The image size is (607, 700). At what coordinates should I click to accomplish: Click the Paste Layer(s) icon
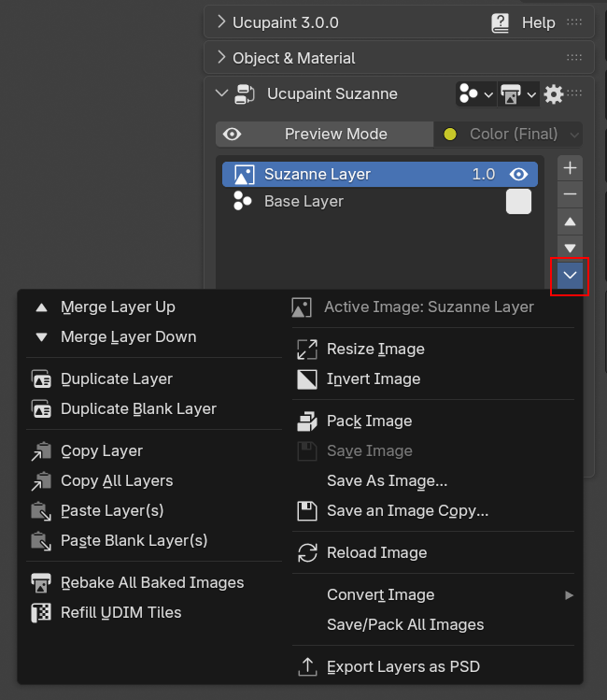coord(41,510)
